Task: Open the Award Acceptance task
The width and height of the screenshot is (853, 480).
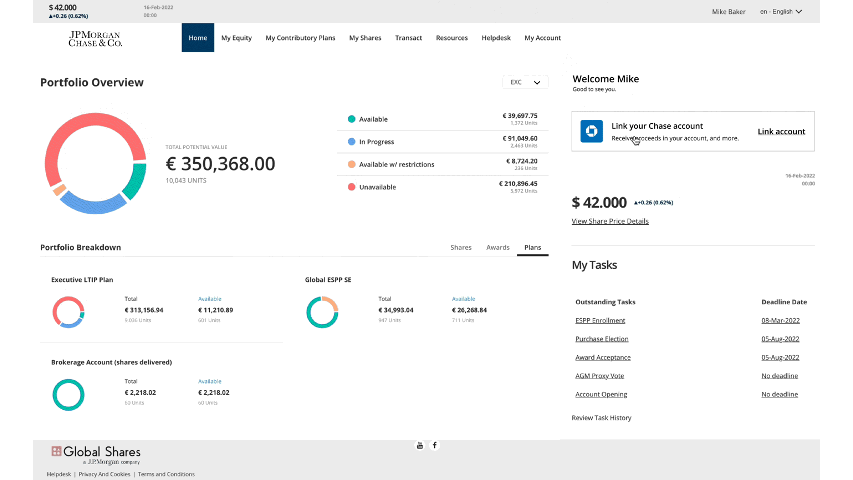Action: [603, 358]
